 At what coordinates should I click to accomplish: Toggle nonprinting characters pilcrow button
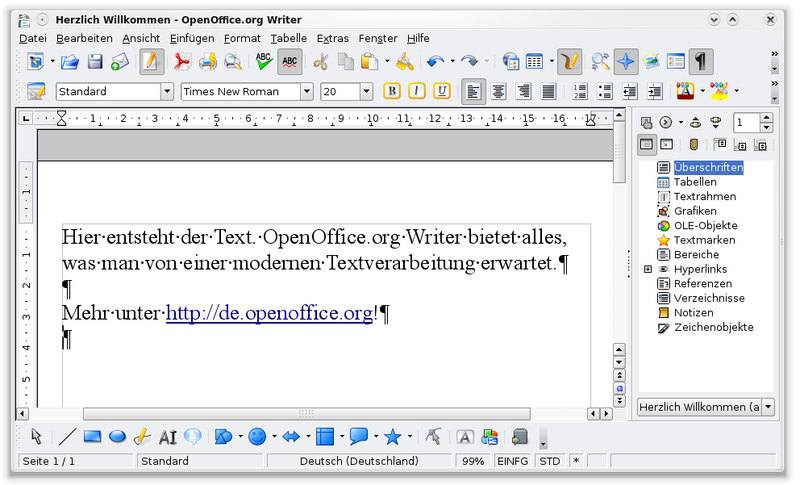[703, 62]
